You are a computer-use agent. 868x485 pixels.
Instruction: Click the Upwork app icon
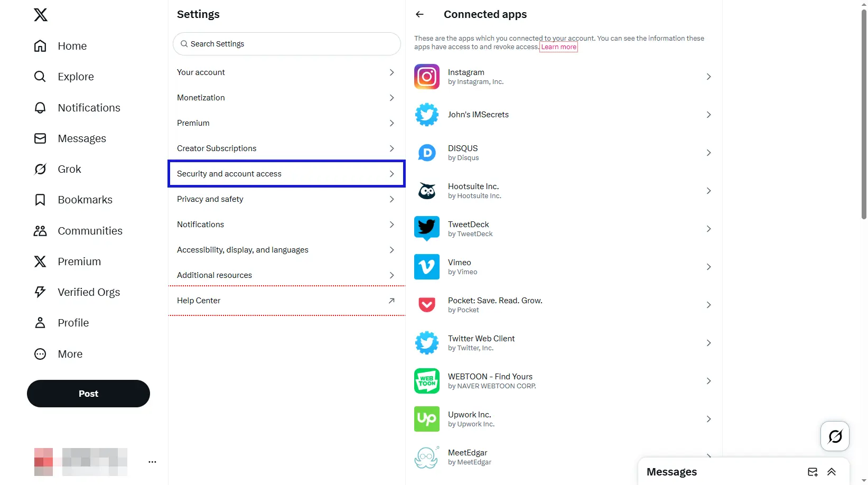(x=426, y=419)
